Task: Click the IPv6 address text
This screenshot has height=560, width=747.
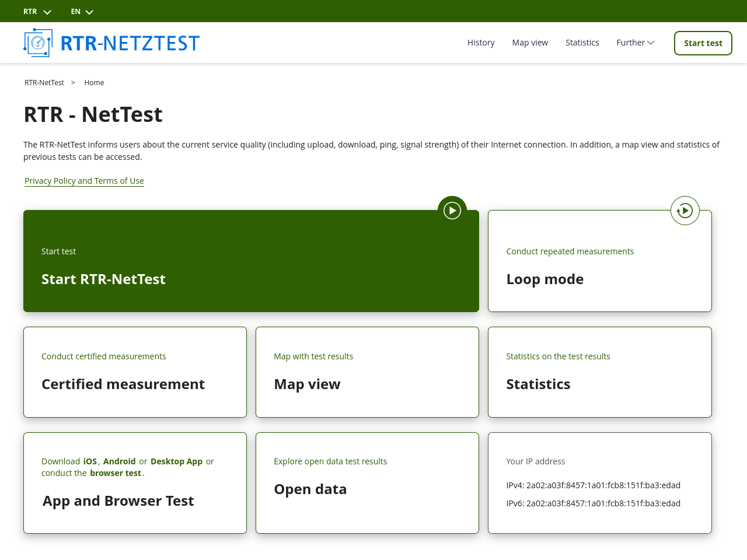Action: pos(593,503)
